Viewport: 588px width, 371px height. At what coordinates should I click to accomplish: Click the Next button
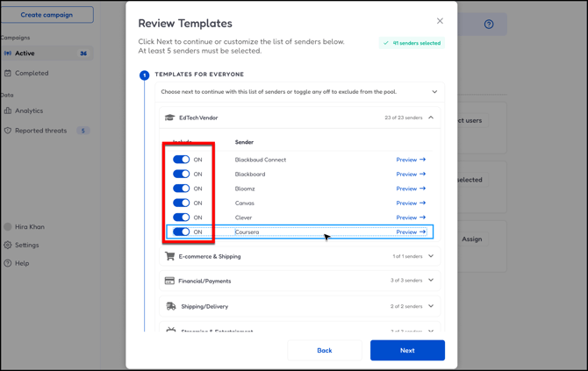coord(407,351)
